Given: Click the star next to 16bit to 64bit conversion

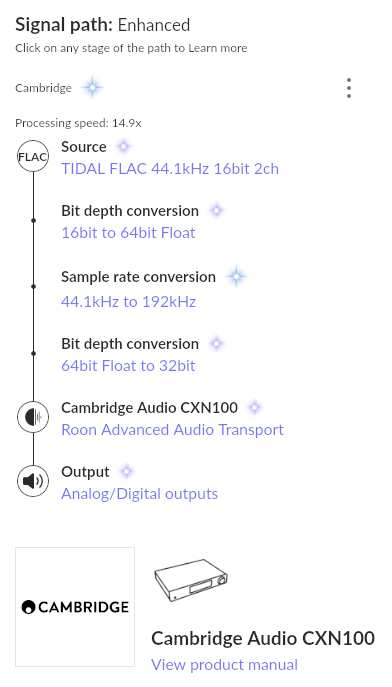Looking at the screenshot, I should point(216,211).
